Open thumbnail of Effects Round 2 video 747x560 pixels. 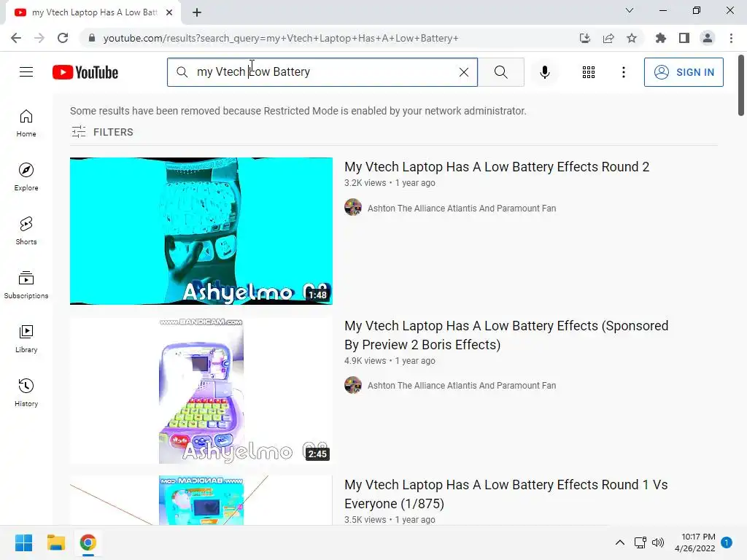(201, 231)
